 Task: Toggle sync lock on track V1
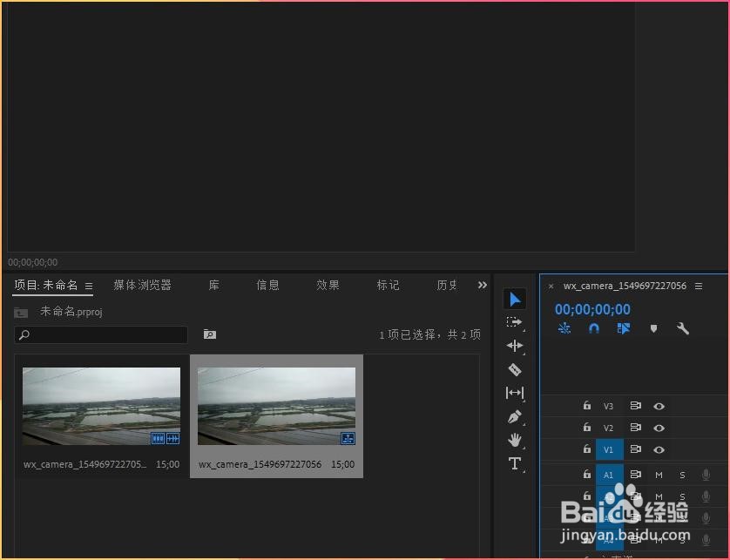click(635, 449)
